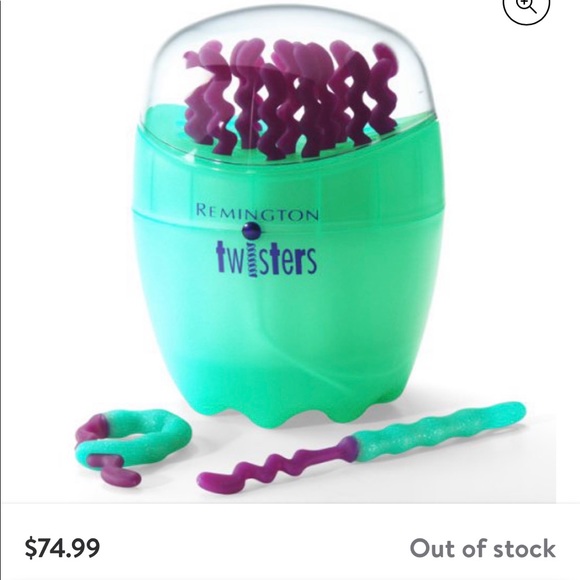Image resolution: width=580 pixels, height=580 pixels.
Task: Click the coiled teal and purple twister
Action: click(x=133, y=446)
